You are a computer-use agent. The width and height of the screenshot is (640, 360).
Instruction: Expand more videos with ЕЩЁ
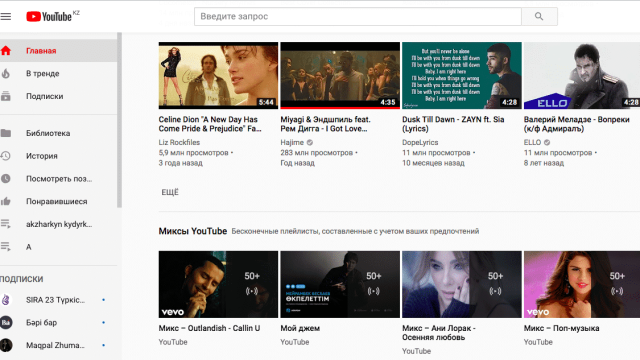tap(170, 192)
